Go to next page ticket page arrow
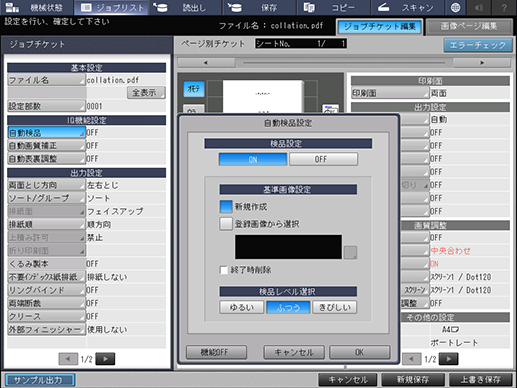The height and width of the screenshot is (388, 517). pos(449,359)
